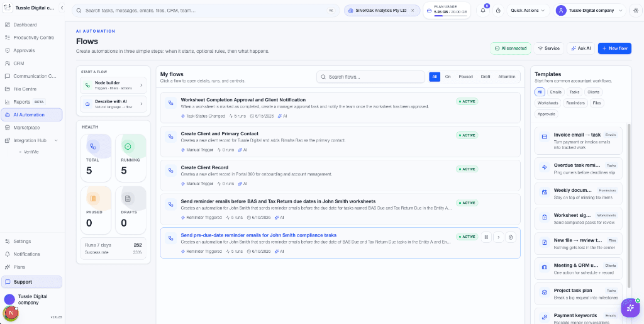Filter templates by Tasks chip
Image resolution: width=644 pixels, height=324 pixels.
click(x=574, y=92)
